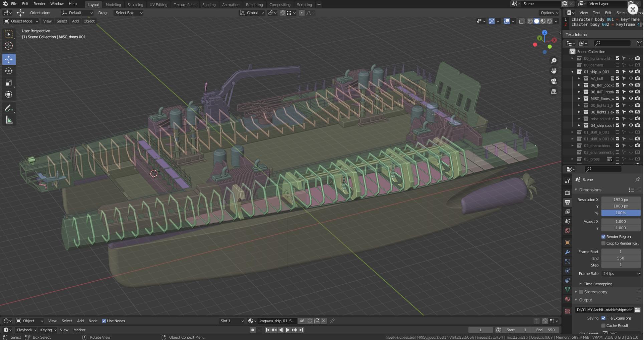
Task: Switch to orthographic grid view icon
Action: point(554,91)
